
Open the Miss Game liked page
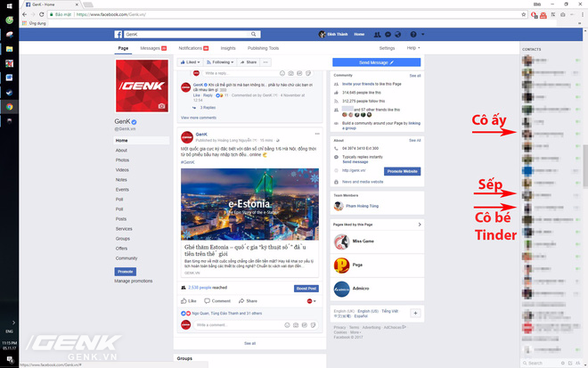click(x=363, y=241)
